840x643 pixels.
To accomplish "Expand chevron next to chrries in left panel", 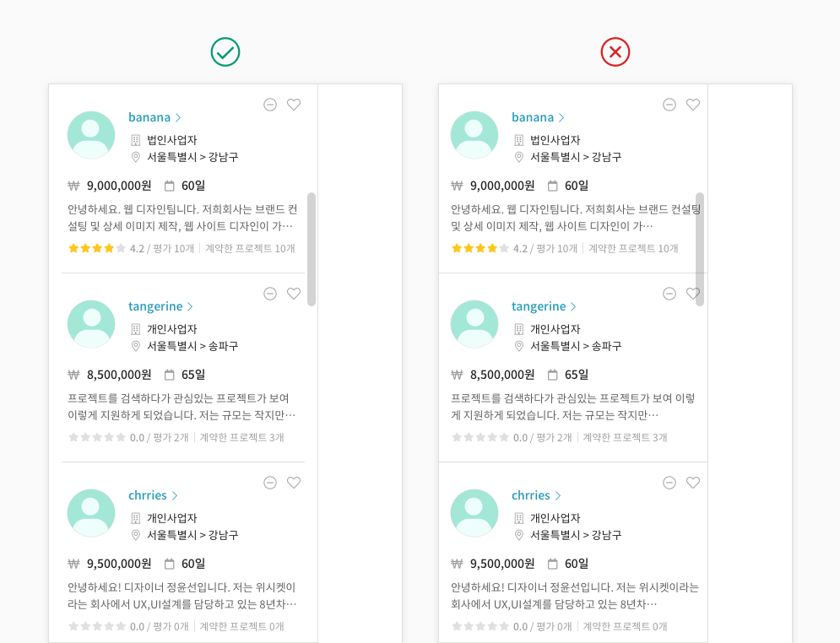I will point(175,496).
